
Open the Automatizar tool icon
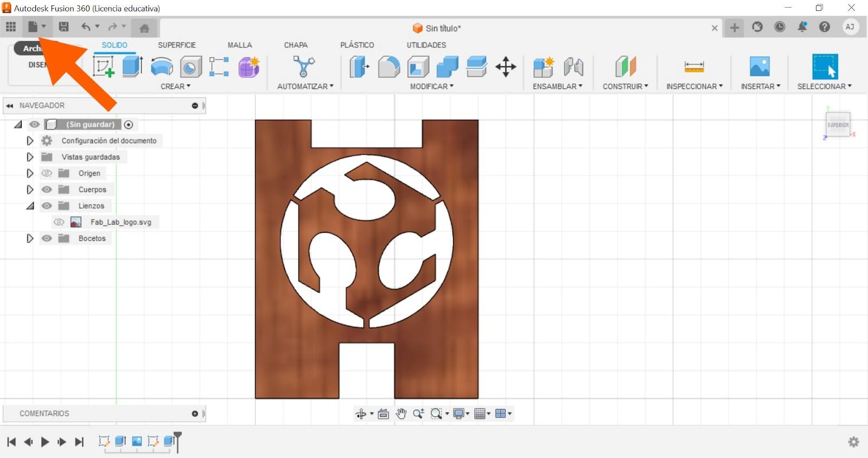click(304, 67)
